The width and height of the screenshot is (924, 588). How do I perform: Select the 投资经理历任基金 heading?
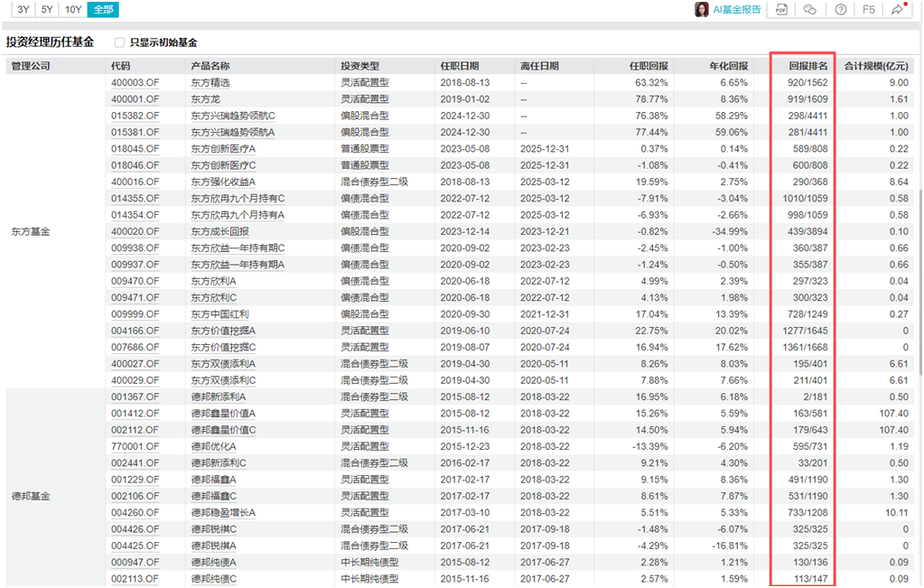[x=50, y=42]
